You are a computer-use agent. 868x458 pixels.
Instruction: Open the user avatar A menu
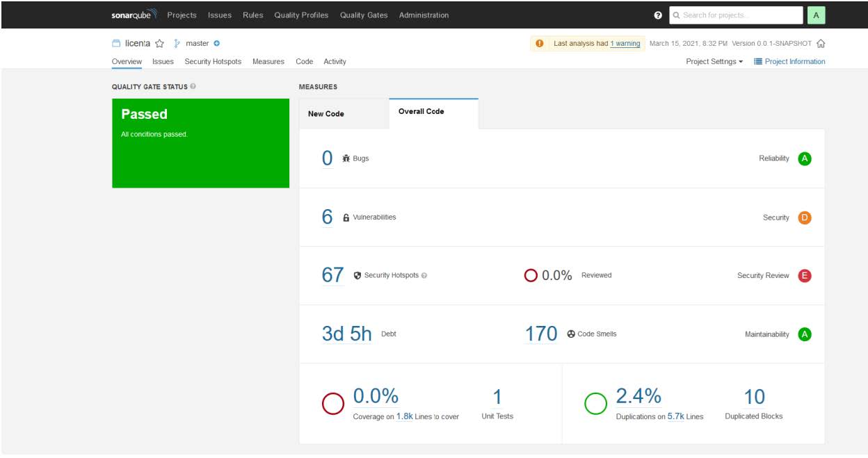(x=816, y=15)
